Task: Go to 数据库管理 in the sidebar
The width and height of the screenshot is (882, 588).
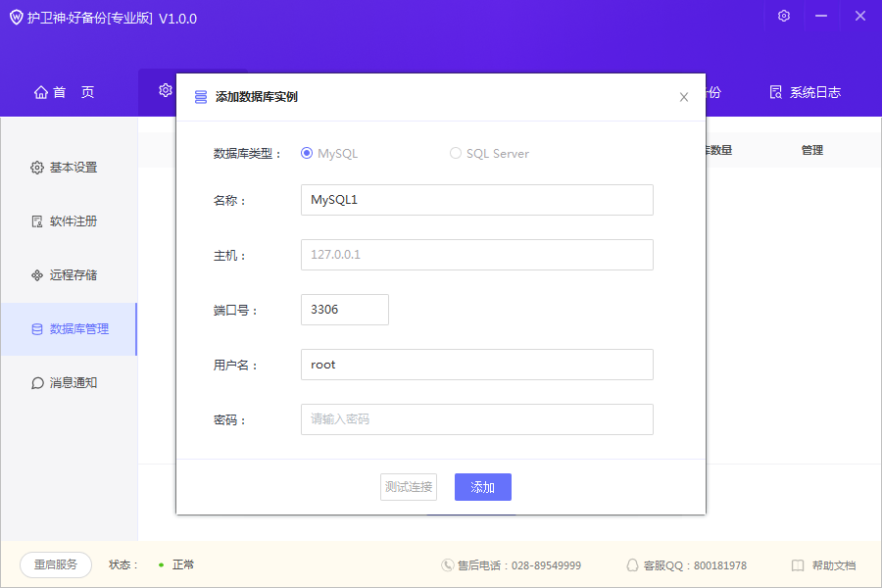Action: [x=69, y=329]
